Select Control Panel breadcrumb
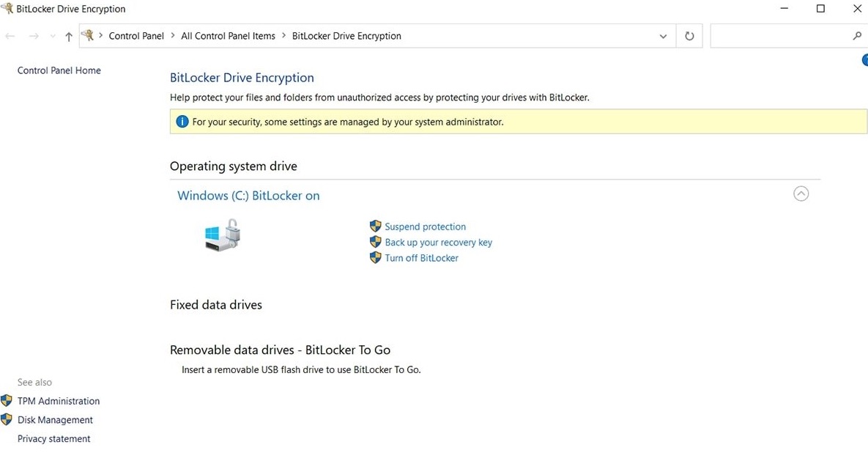Image resolution: width=868 pixels, height=453 pixels. point(136,36)
